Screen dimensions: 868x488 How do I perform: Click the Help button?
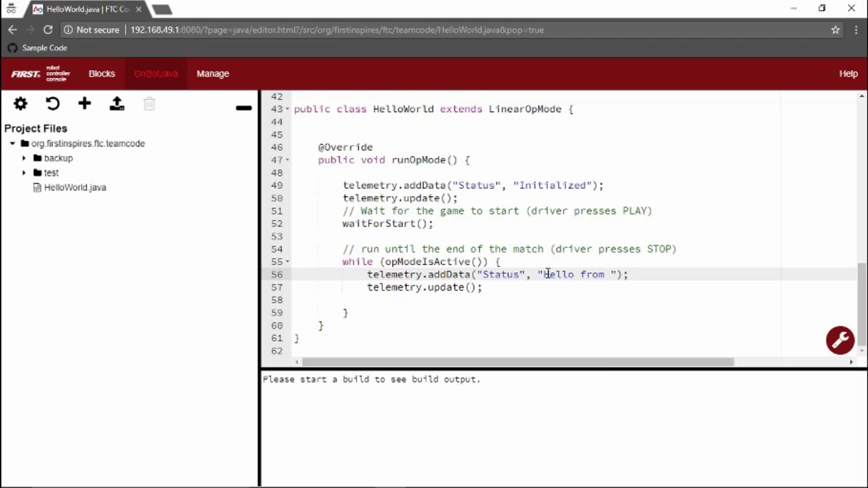point(848,73)
